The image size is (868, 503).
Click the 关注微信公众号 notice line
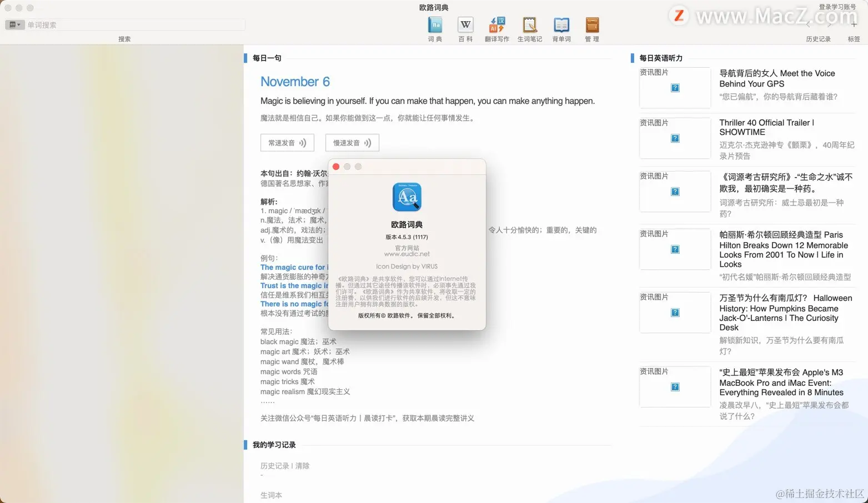pyautogui.click(x=367, y=419)
